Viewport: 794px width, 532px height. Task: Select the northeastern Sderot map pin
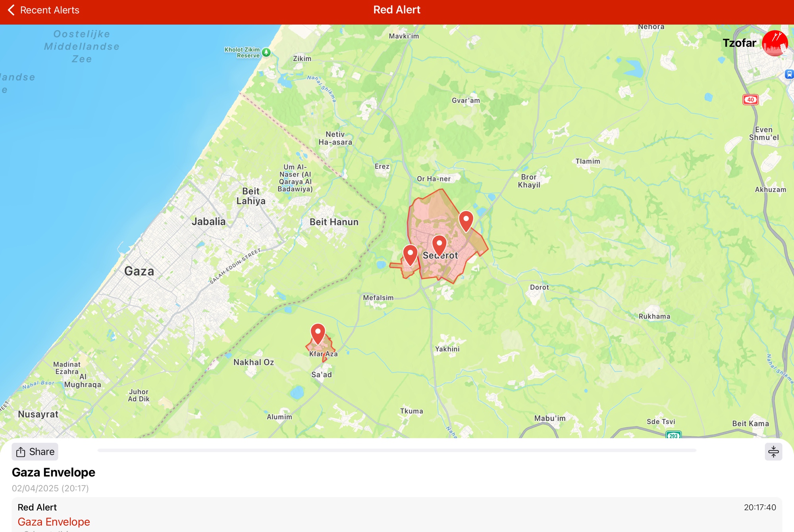pyautogui.click(x=466, y=220)
